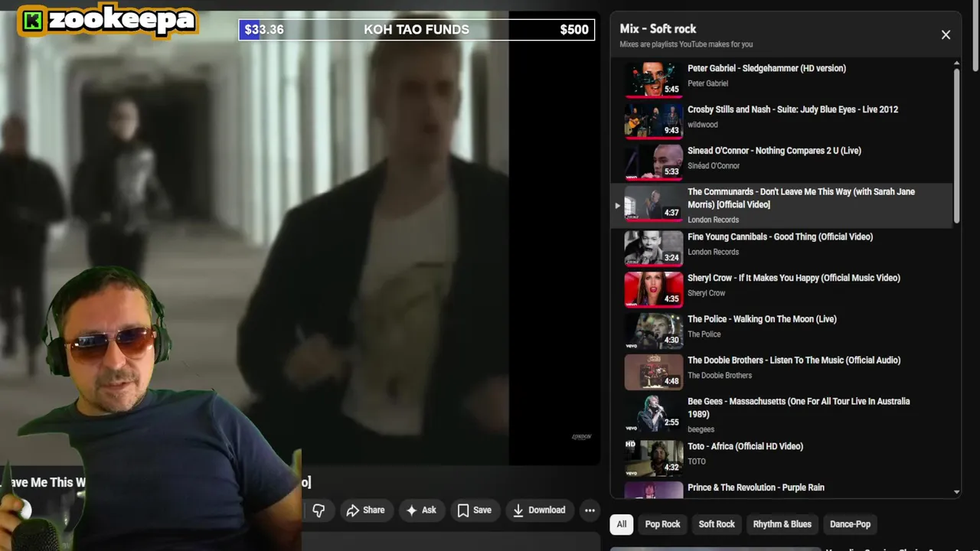Open the Ask AI button

421,510
